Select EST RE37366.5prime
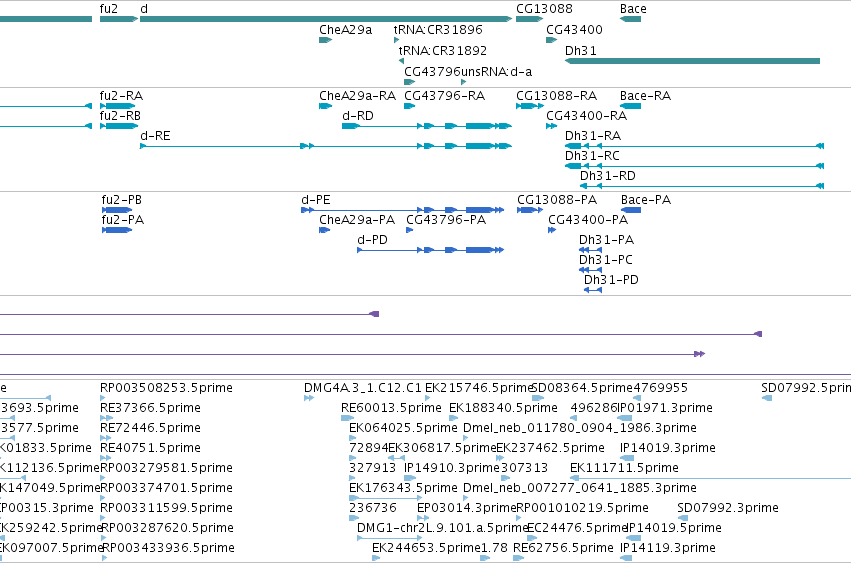Image resolution: width=851 pixels, height=563 pixels. coord(150,408)
